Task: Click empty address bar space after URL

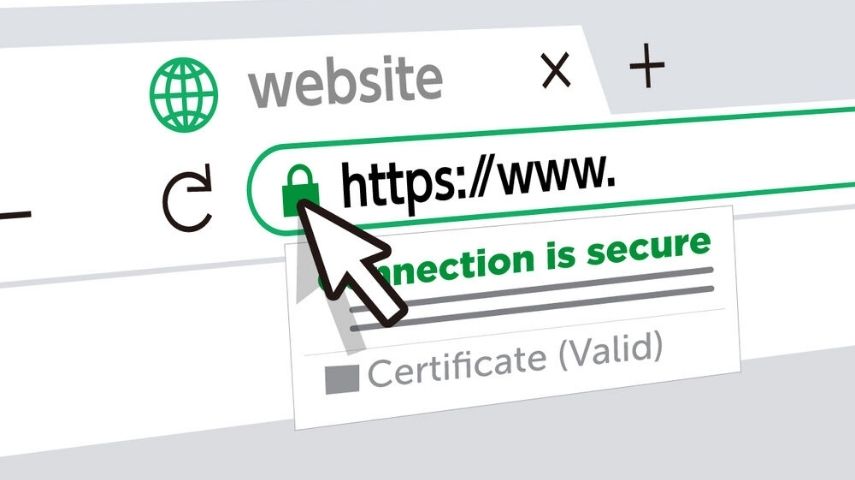Action: pyautogui.click(x=736, y=158)
